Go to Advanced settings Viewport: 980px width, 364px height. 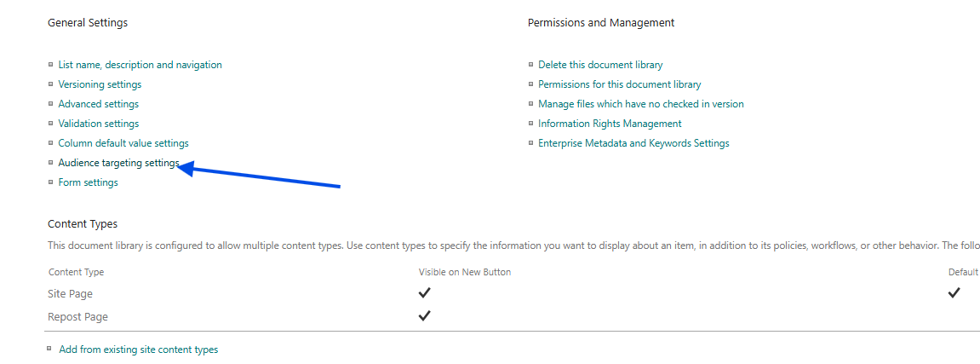point(98,104)
